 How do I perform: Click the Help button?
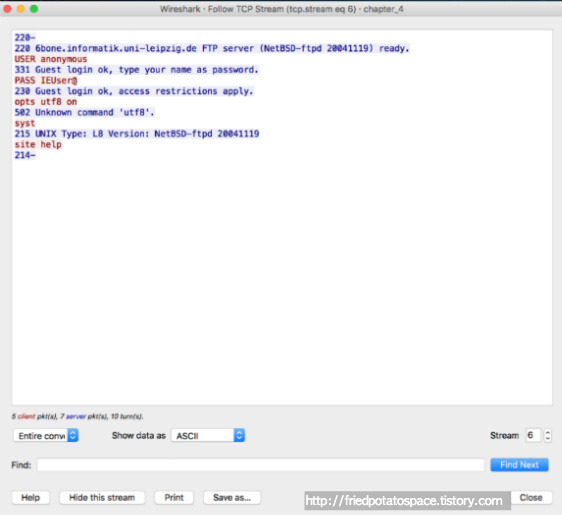pyautogui.click(x=30, y=497)
